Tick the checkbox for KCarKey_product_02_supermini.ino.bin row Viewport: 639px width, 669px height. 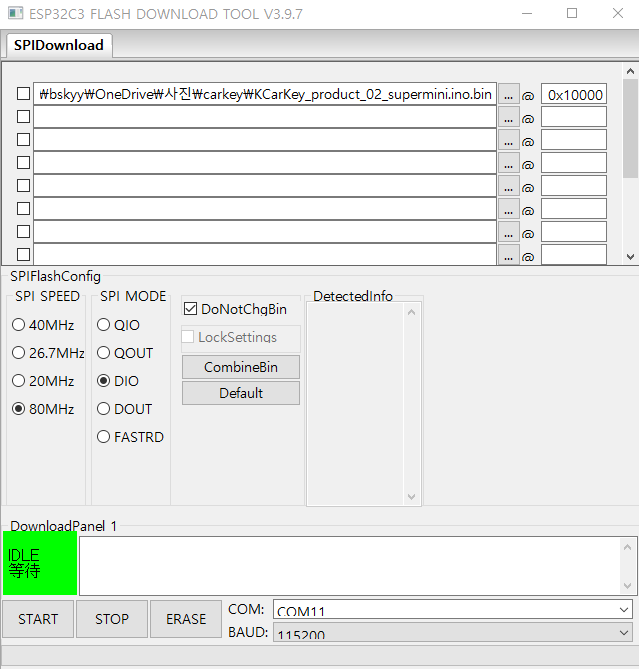coord(23,94)
